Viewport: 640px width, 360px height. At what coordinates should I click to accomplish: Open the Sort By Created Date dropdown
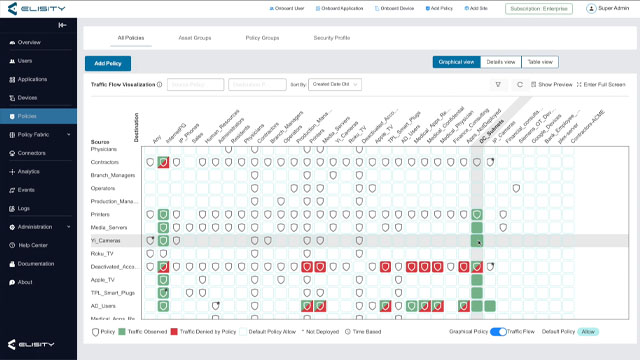click(x=335, y=84)
